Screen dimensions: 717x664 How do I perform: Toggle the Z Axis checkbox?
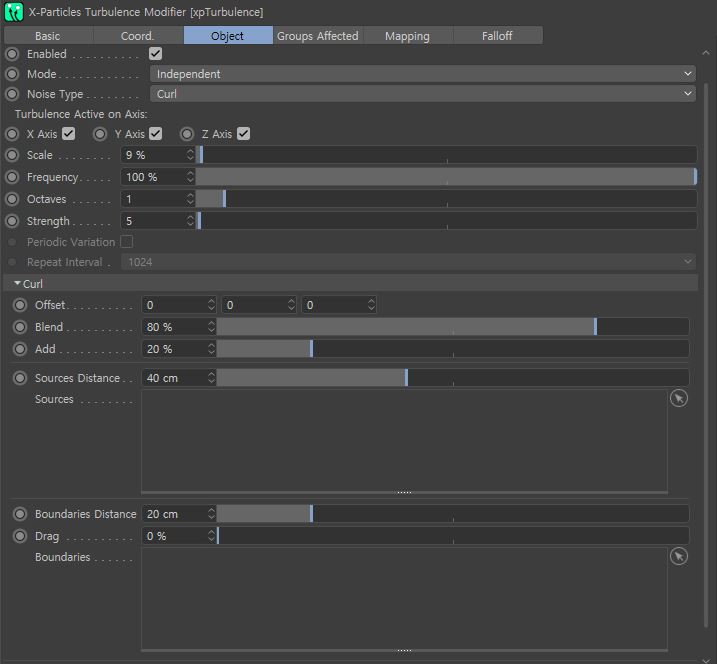243,134
